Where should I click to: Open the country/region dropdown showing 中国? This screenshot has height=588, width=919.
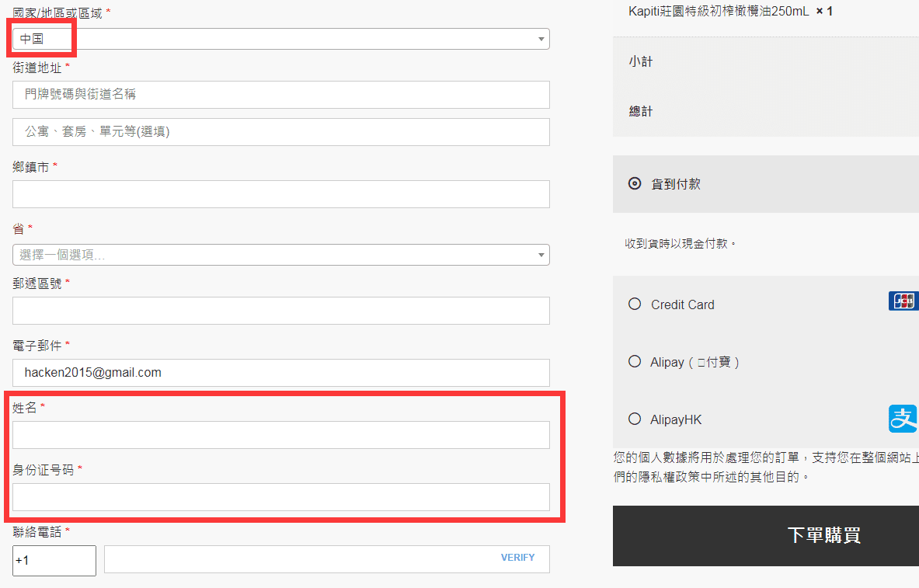280,39
